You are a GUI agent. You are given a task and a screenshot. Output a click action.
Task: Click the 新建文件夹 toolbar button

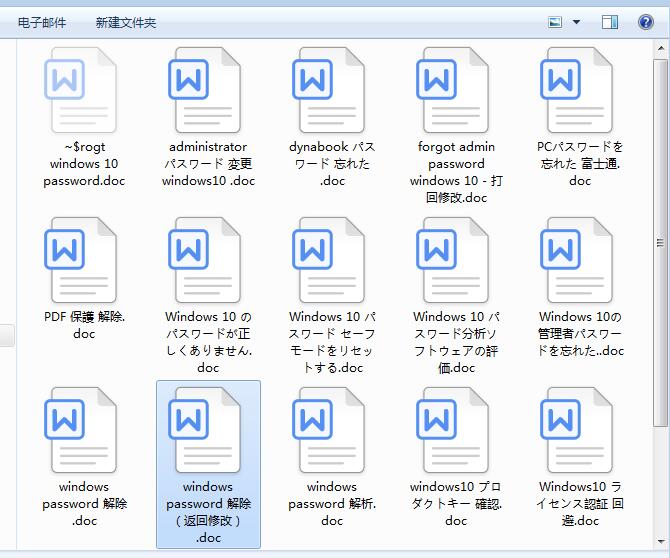[x=126, y=22]
